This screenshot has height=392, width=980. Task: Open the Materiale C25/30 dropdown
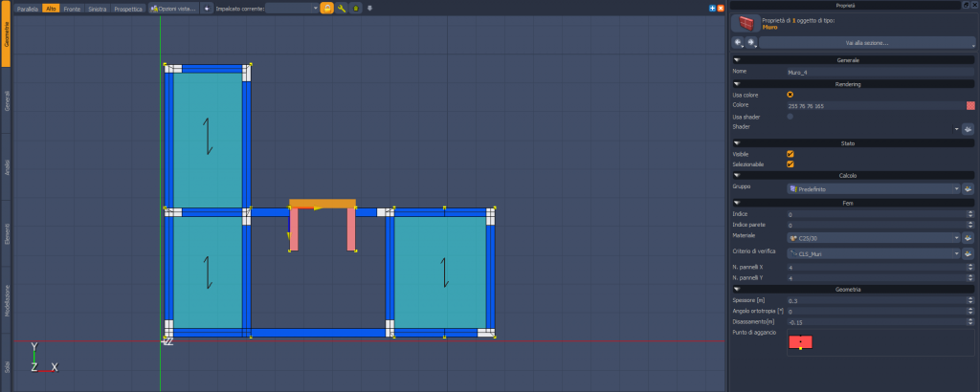(x=873, y=237)
